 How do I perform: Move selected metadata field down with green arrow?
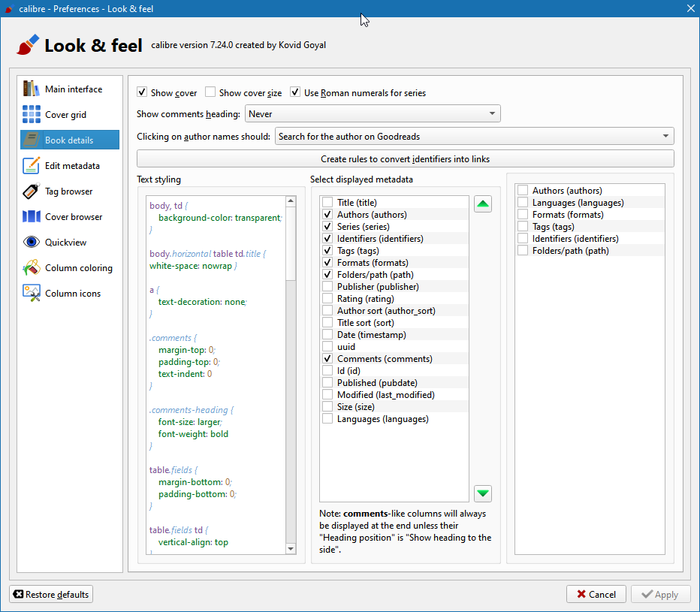(x=483, y=493)
